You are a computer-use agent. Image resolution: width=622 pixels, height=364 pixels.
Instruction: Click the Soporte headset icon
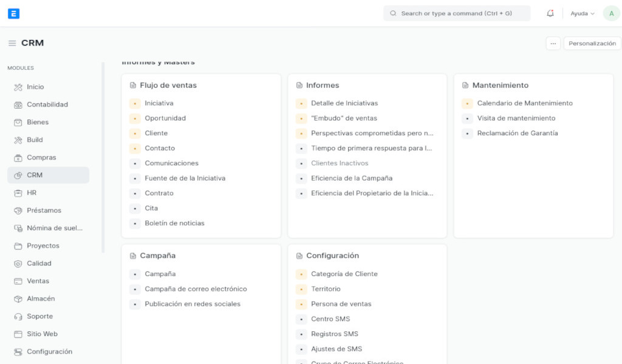click(x=18, y=317)
